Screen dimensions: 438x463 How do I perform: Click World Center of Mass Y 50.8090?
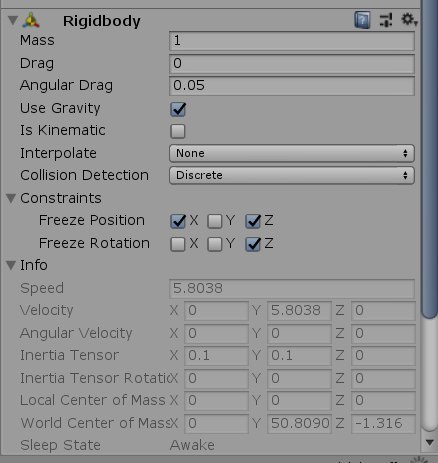pyautogui.click(x=299, y=423)
